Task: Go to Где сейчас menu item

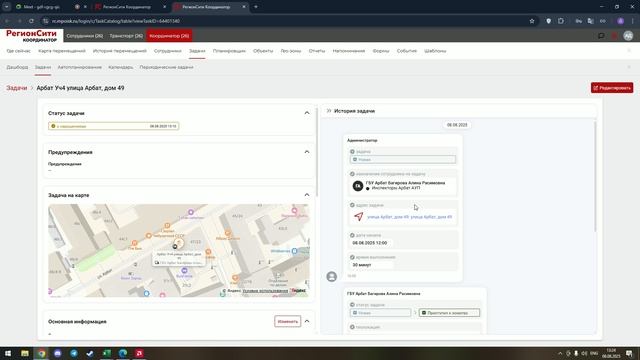Action: coord(18,51)
